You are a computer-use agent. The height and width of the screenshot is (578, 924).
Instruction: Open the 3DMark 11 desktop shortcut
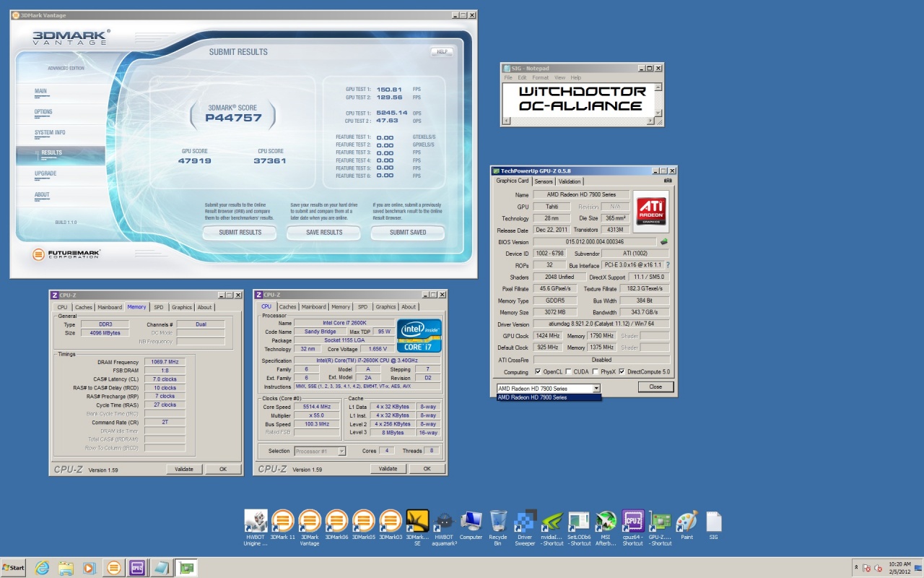[282, 522]
